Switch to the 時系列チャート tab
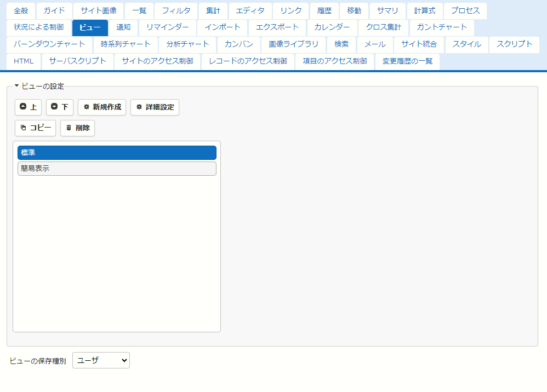This screenshot has height=392, width=547. (x=126, y=44)
